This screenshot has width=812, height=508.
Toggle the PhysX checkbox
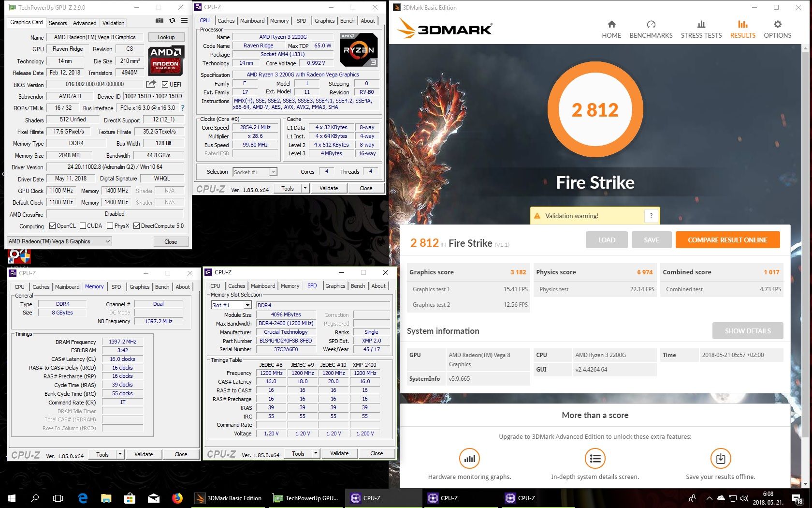pyautogui.click(x=110, y=226)
